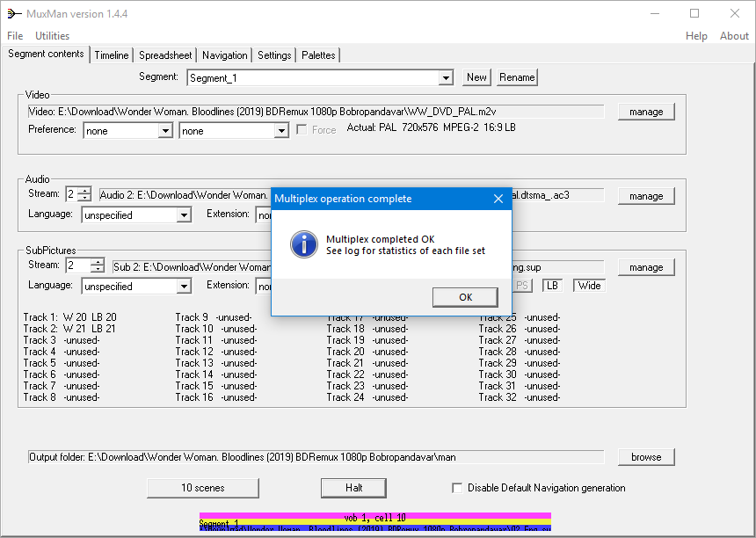Increment the audio Stream stepper
The width and height of the screenshot is (756, 538).
pyautogui.click(x=84, y=191)
